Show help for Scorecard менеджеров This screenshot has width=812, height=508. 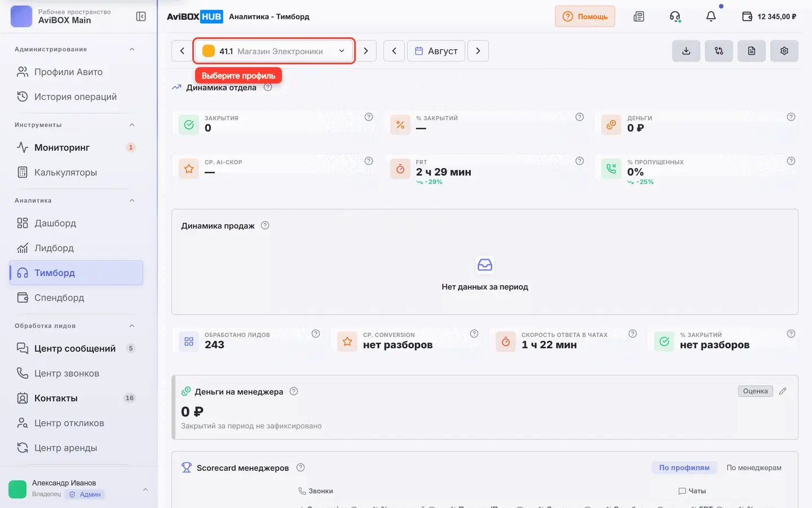point(301,467)
